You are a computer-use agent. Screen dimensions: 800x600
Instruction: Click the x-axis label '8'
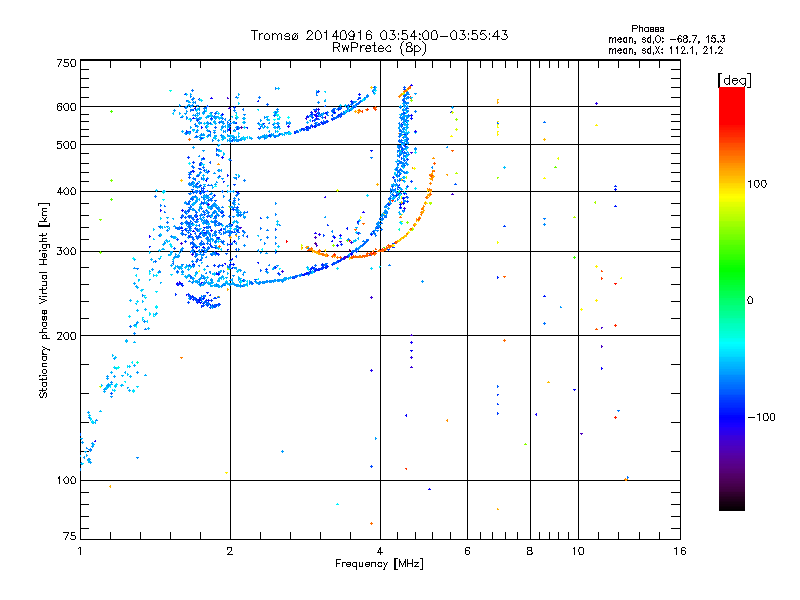(x=530, y=551)
